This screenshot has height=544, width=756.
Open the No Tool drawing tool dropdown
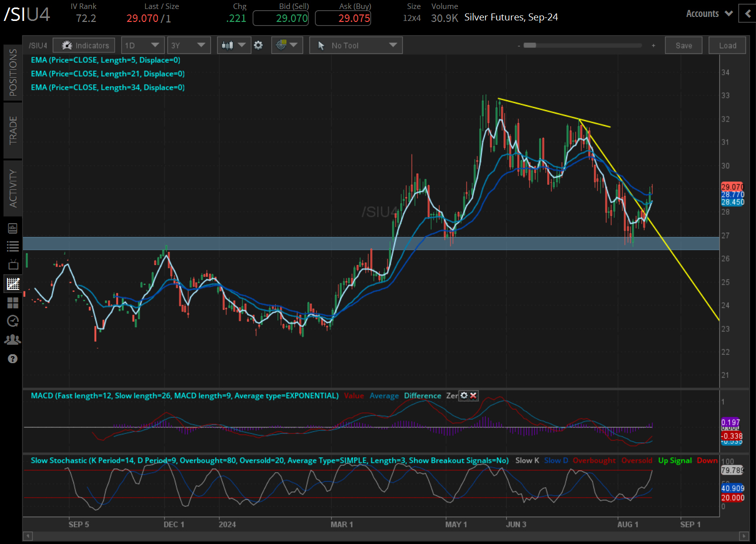pos(356,45)
